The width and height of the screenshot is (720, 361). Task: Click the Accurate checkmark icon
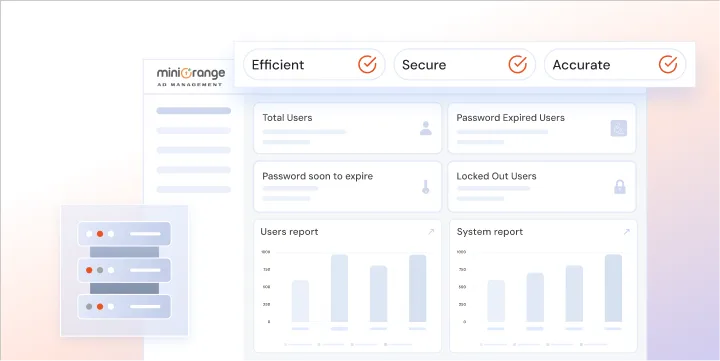point(668,64)
